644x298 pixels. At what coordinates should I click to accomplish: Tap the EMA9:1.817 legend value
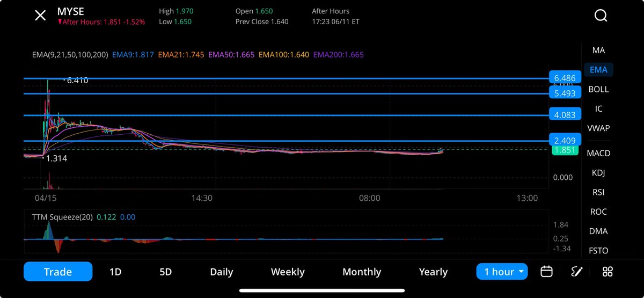pos(133,55)
